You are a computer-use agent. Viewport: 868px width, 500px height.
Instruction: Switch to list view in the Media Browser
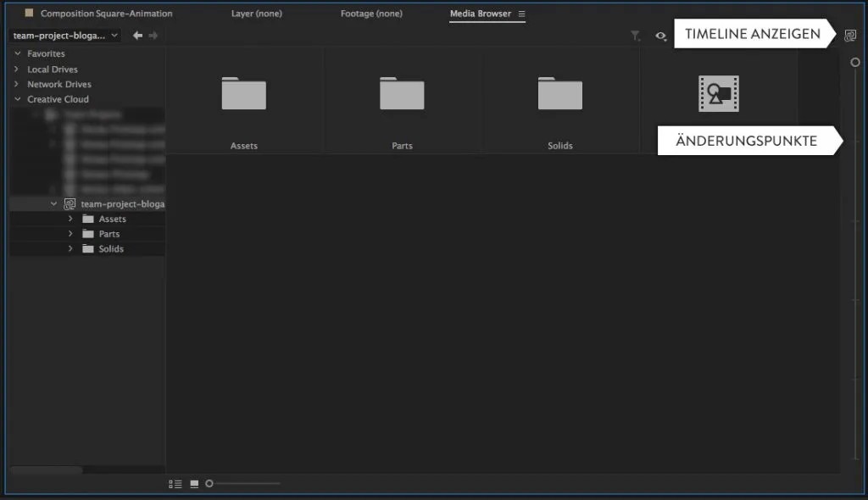(x=175, y=483)
